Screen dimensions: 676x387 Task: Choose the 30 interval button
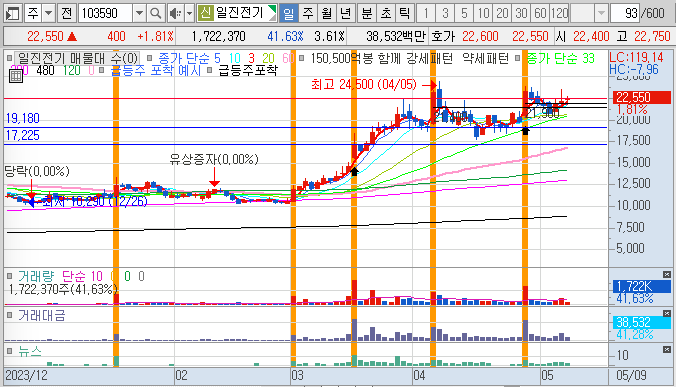coord(521,13)
